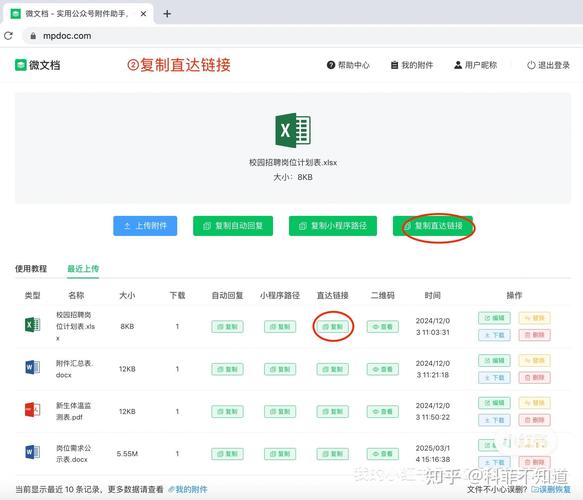Click file name 附件汇总表.docx in table

(74, 369)
